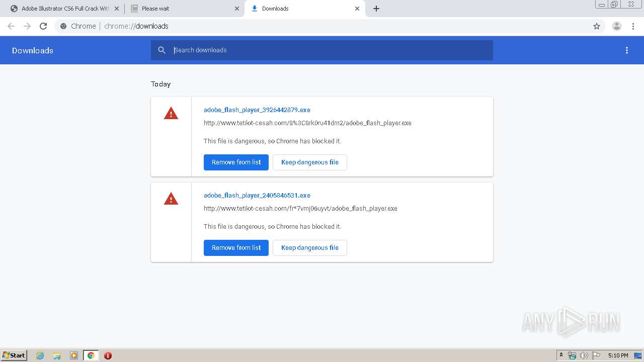The height and width of the screenshot is (362, 644).
Task: Open the adobe_flash_player_2405846531.exe link
Action: (x=257, y=195)
